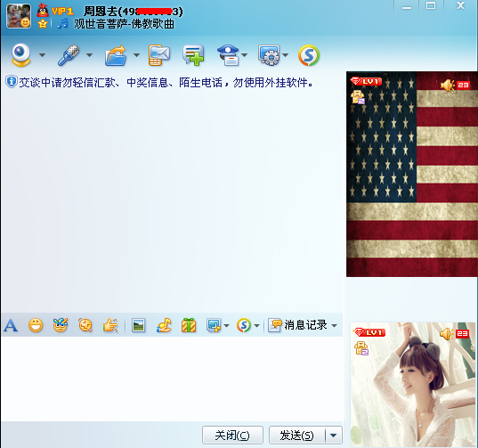The height and width of the screenshot is (448, 478).
Task: Click the contact avatar in the title bar
Action: [x=19, y=16]
